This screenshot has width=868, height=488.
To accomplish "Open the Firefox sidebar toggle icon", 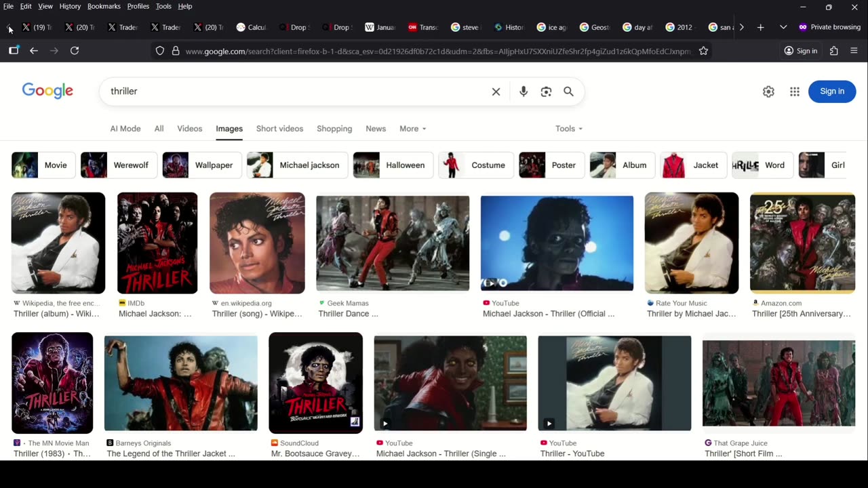I will tap(14, 51).
